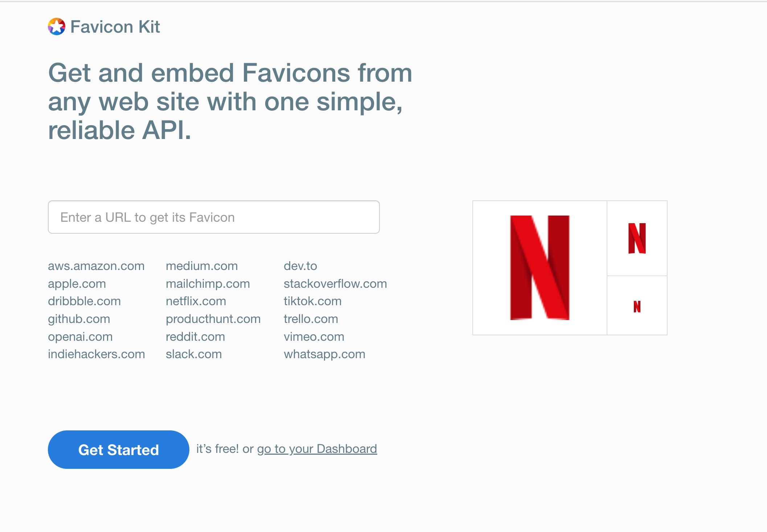Image resolution: width=767 pixels, height=532 pixels.
Task: Click the smallest Netflix favicon preview
Action: pyautogui.click(x=637, y=306)
